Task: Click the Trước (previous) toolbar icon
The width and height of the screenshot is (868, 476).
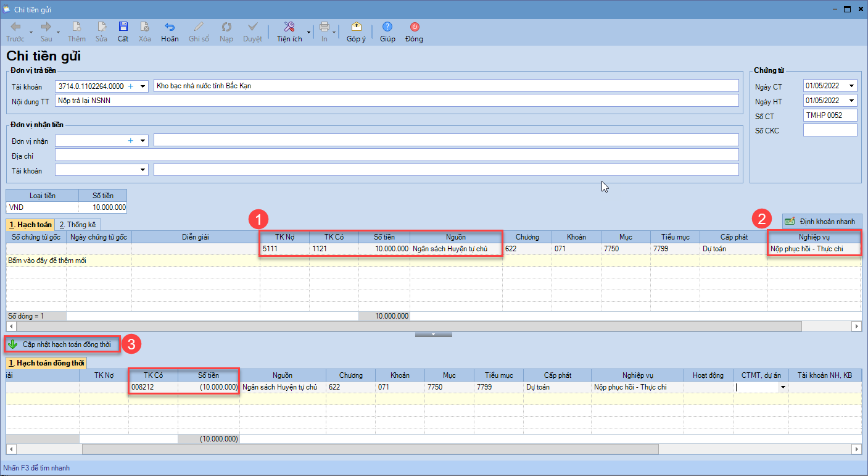Action: (15, 27)
